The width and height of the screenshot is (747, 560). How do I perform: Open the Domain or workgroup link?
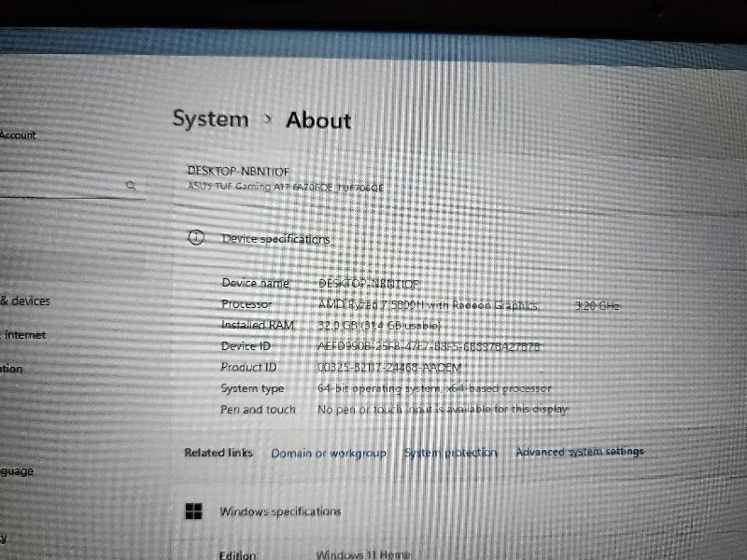pos(329,453)
